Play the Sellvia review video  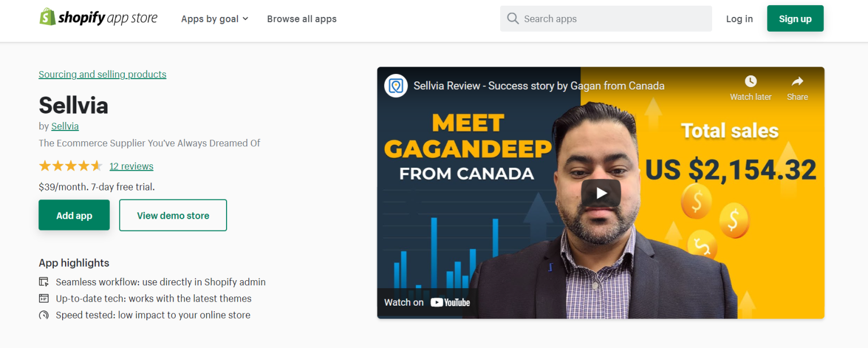coord(601,193)
